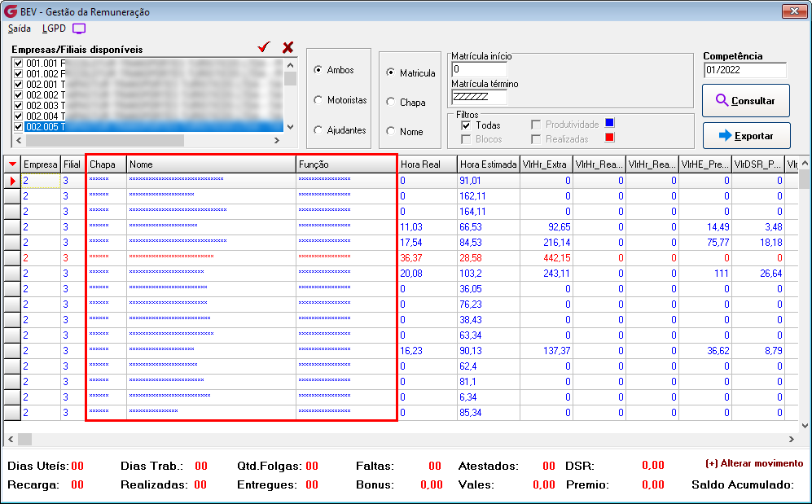Click the VlrHr_Extra column header
812x504 pixels.
pos(546,164)
